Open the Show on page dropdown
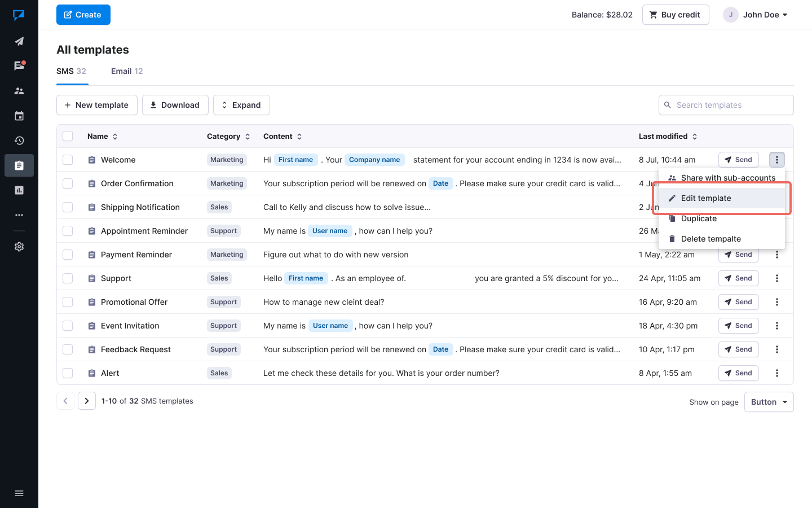Screen dimensions: 812x508 pos(769,402)
